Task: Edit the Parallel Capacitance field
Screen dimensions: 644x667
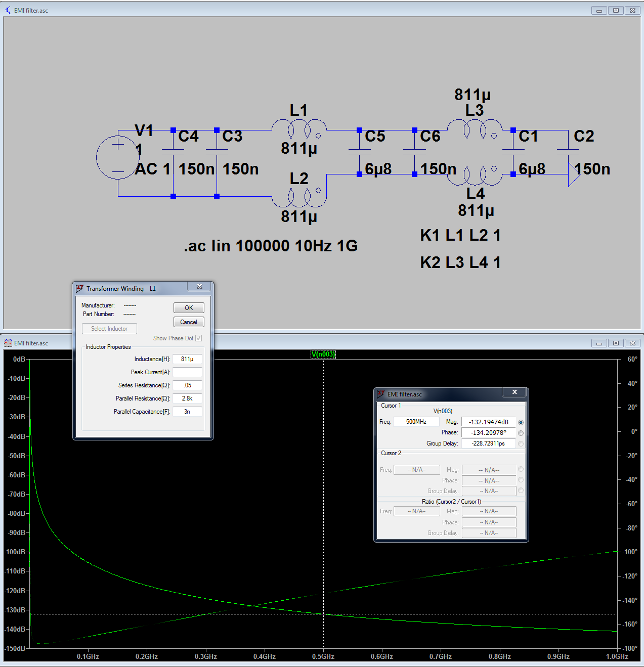Action: pyautogui.click(x=187, y=412)
